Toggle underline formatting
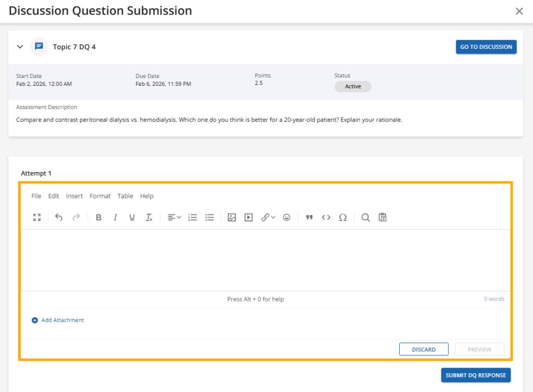The width and height of the screenshot is (533, 392). (x=132, y=217)
